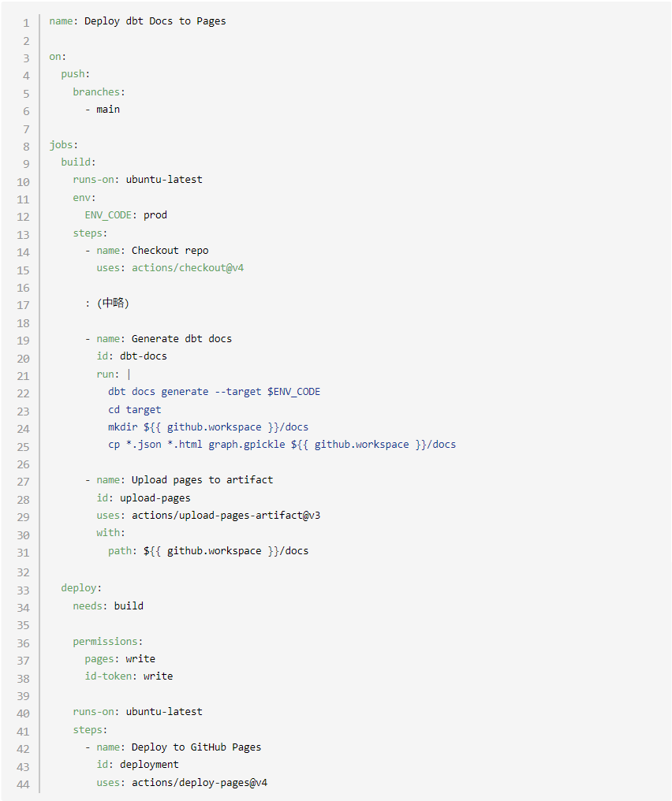Image resolution: width=672 pixels, height=801 pixels.
Task: Click the 'deploy:' job key
Action: point(81,588)
